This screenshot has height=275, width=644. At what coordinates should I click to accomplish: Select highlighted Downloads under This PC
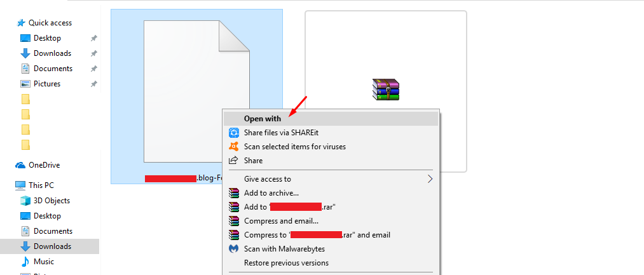(50, 246)
